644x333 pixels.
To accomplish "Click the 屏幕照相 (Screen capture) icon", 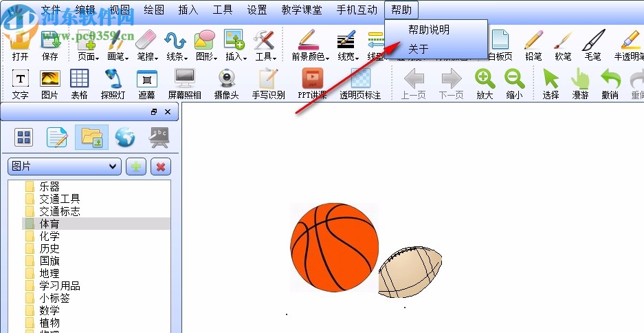I will tap(184, 84).
